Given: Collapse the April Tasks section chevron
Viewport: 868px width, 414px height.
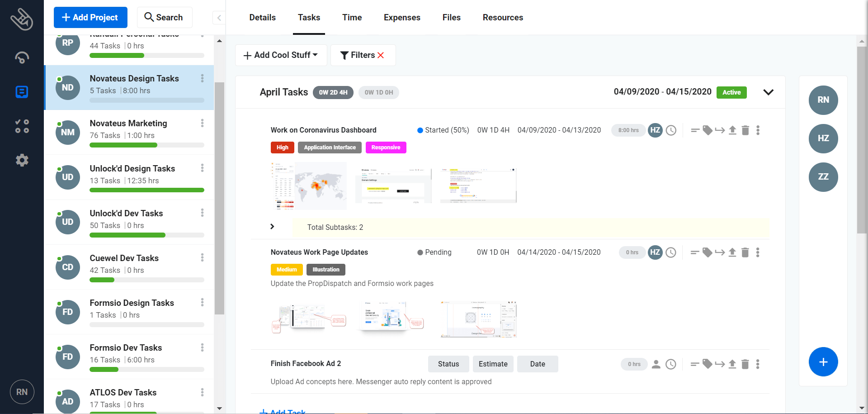Looking at the screenshot, I should pyautogui.click(x=768, y=92).
